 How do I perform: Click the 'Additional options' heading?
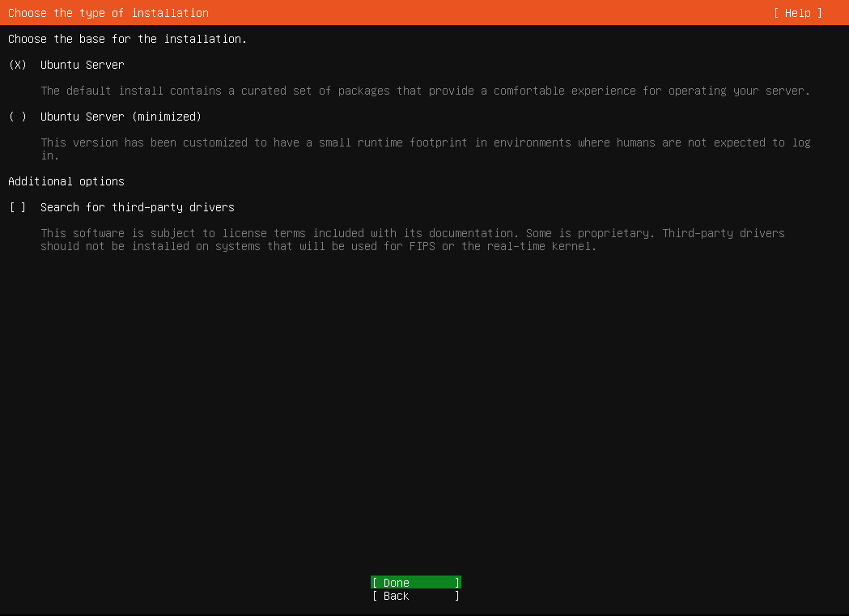pos(66,181)
